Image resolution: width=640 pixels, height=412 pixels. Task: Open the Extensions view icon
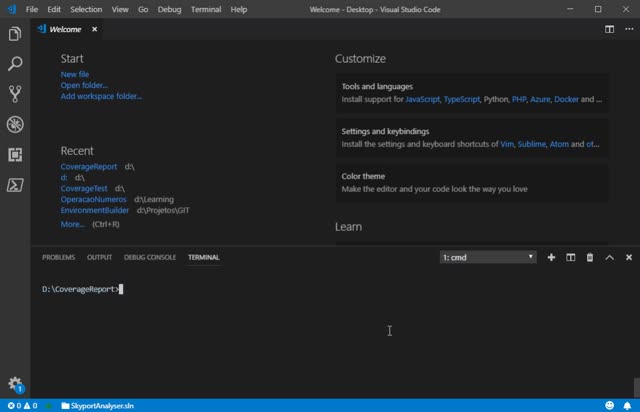click(x=15, y=155)
